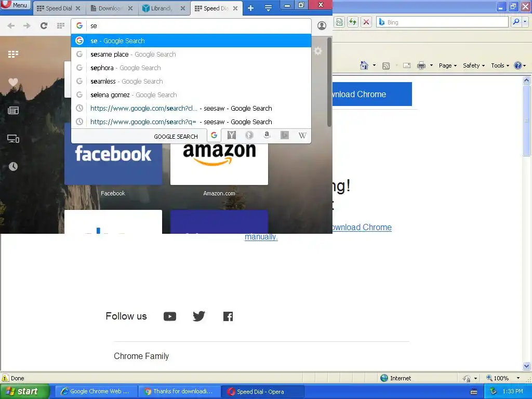The height and width of the screenshot is (399, 532).
Task: Select the DuckDuckGo search engine icon
Action: [249, 136]
